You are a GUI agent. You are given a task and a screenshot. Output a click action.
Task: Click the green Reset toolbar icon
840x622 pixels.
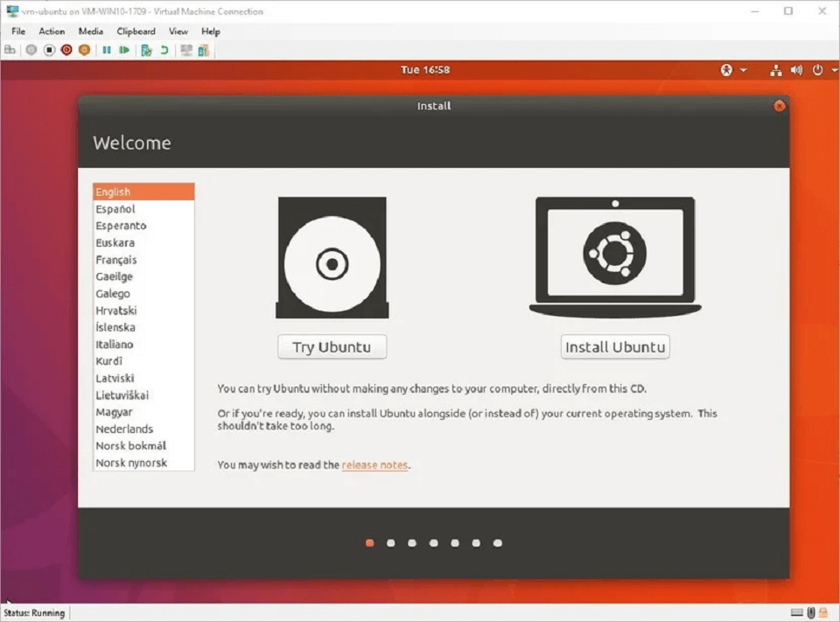[124, 51]
